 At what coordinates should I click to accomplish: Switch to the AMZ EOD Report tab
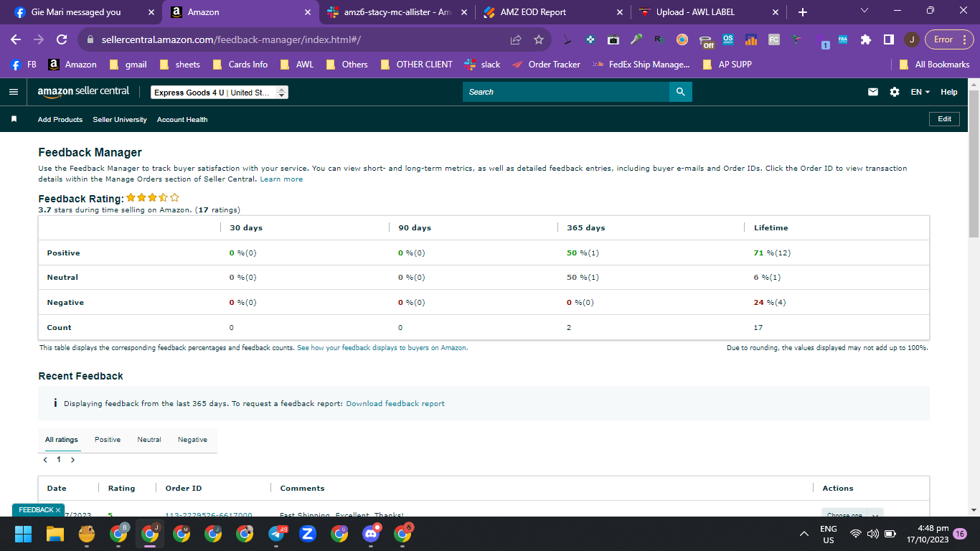(552, 12)
